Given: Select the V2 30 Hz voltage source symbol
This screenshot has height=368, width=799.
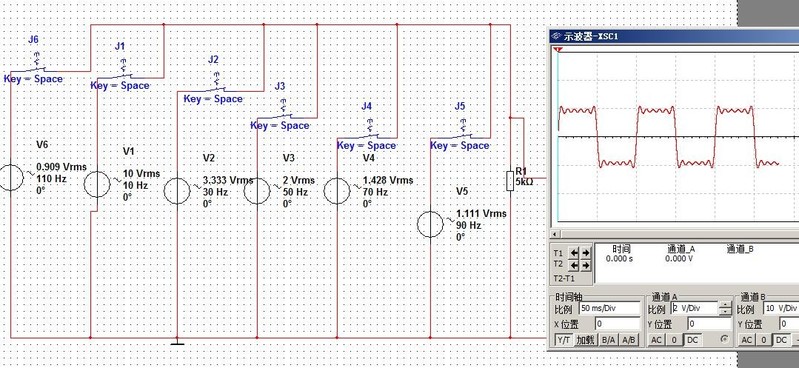Looking at the screenshot, I should click(177, 191).
